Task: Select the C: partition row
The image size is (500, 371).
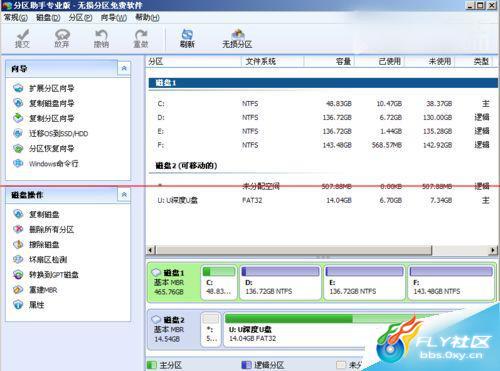Action: click(x=323, y=104)
